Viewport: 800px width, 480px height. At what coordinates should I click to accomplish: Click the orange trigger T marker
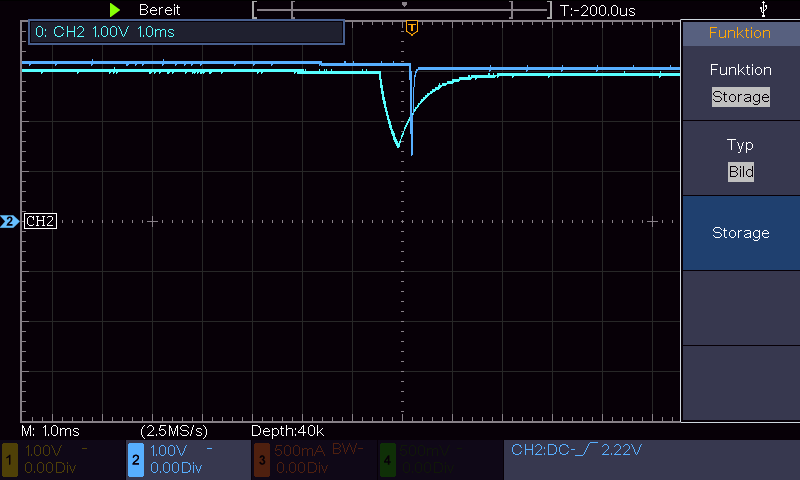[412, 28]
